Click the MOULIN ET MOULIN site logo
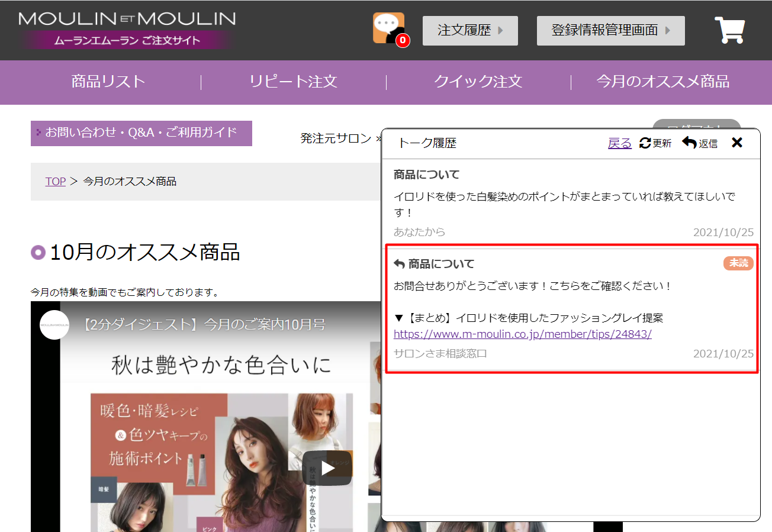 (127, 30)
